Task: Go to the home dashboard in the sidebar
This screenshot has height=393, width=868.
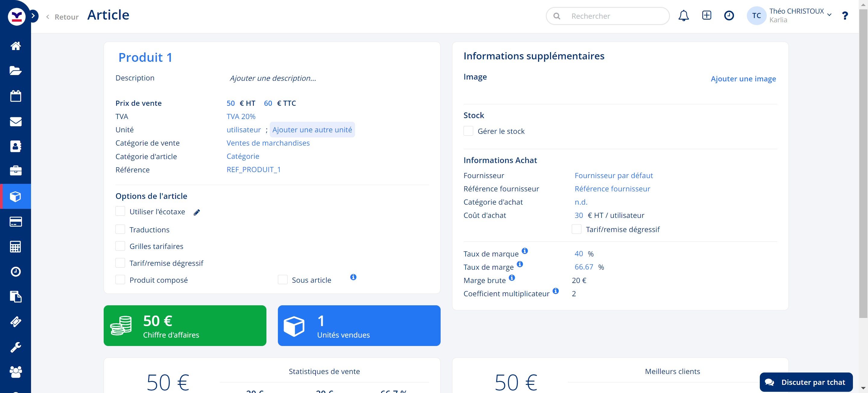Action: point(15,46)
